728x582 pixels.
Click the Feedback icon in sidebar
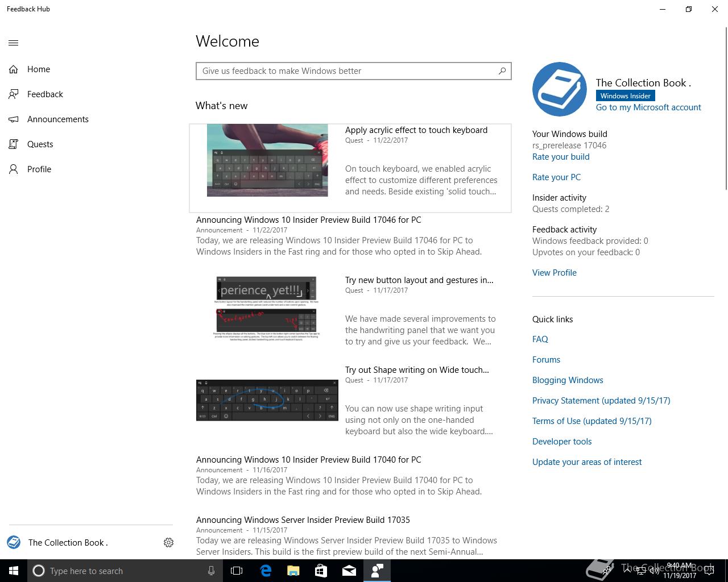14,94
